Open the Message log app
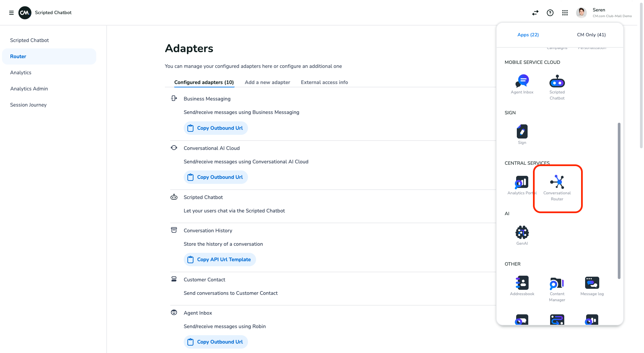The height and width of the screenshot is (353, 644). [x=592, y=286]
